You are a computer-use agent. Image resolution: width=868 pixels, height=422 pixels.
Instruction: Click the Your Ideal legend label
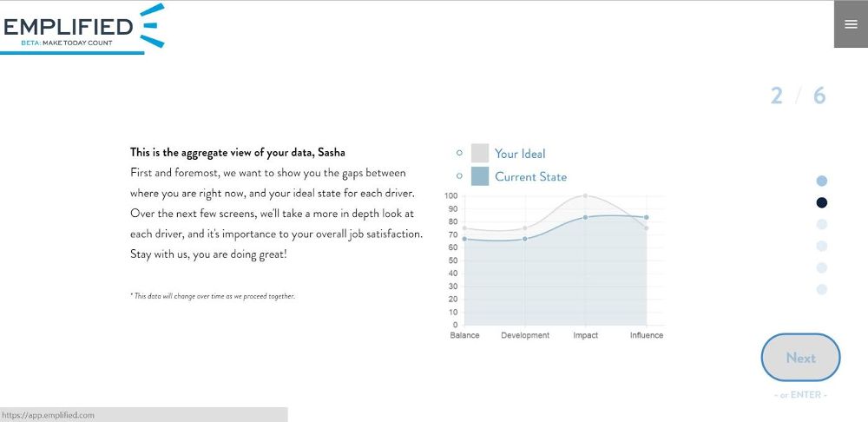tap(520, 154)
